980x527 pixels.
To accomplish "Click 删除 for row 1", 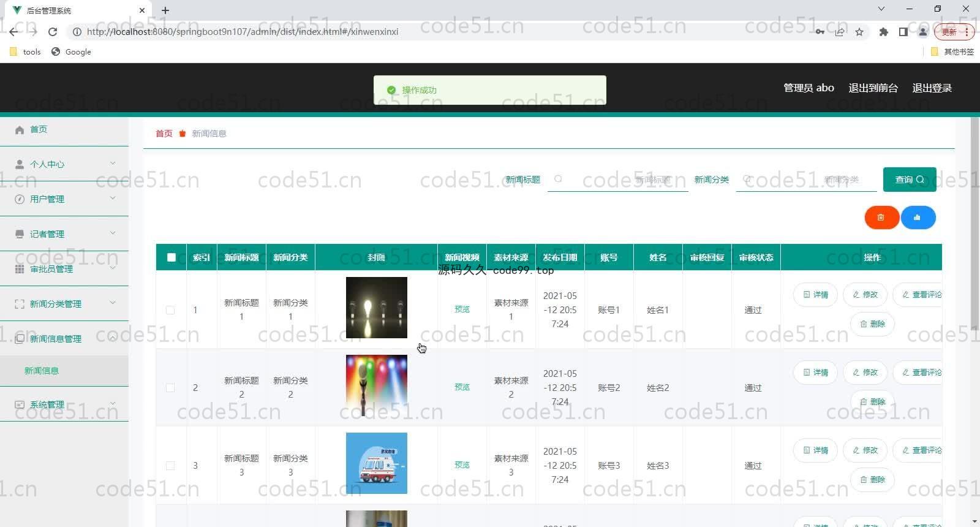I will (872, 324).
